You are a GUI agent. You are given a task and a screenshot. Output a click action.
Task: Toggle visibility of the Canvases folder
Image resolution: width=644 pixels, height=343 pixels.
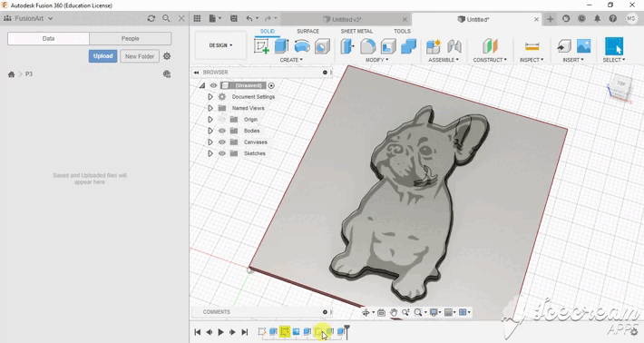tap(222, 142)
